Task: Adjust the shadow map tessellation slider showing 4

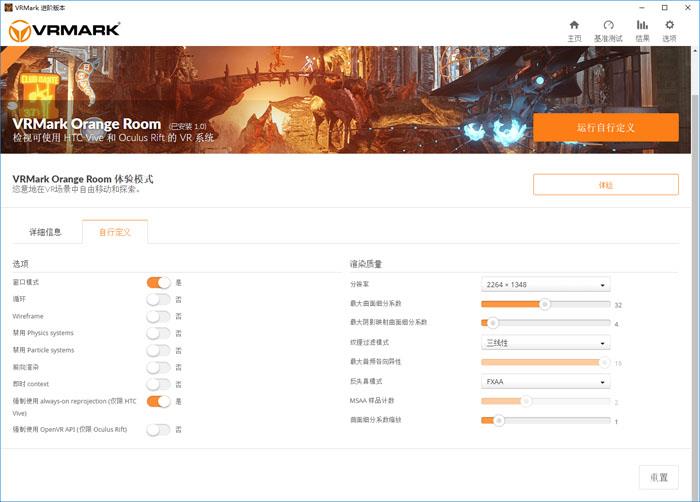Action: tap(546, 323)
